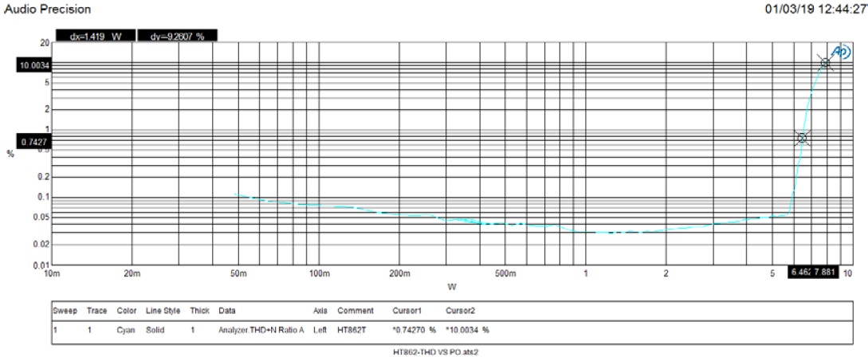
Task: Click the Analyzer.THD+N Ratio A data entry
Action: pos(261,329)
